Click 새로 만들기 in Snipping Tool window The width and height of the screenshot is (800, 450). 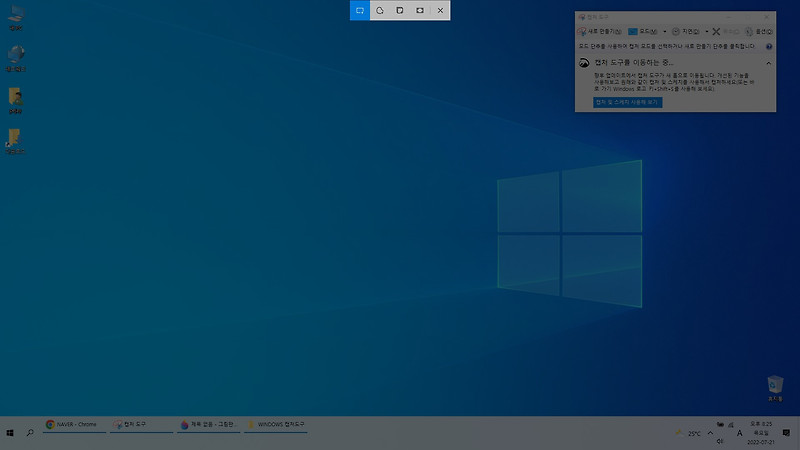(x=599, y=32)
